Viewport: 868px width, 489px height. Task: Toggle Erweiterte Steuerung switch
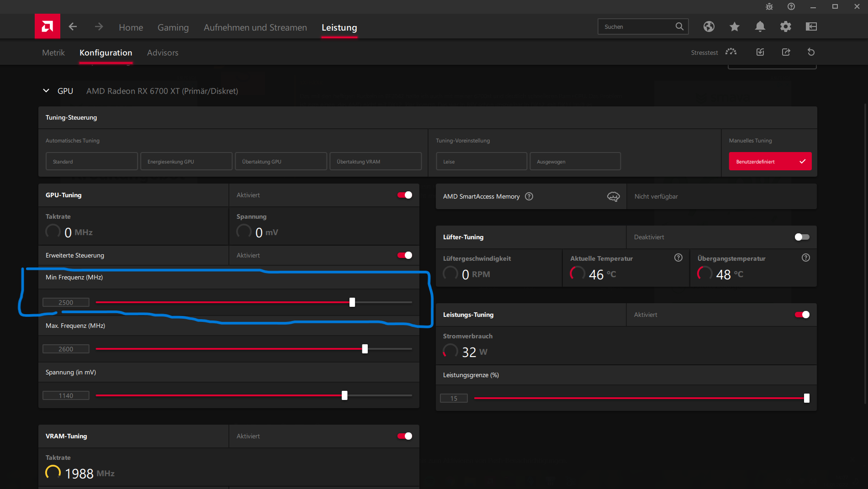click(405, 255)
